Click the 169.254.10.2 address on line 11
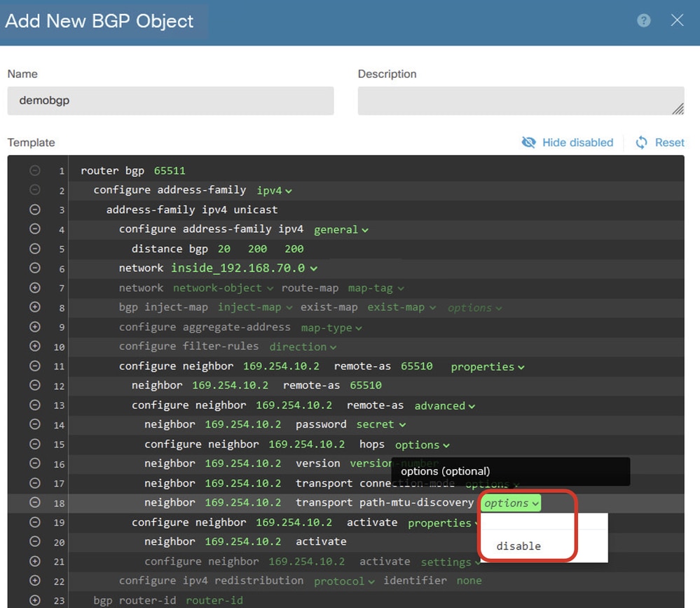The width and height of the screenshot is (700, 608). coord(281,366)
